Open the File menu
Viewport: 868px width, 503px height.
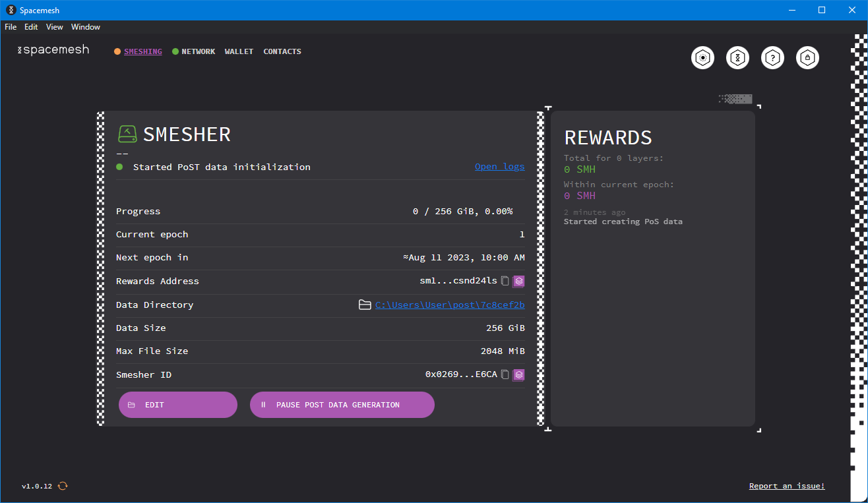(11, 27)
